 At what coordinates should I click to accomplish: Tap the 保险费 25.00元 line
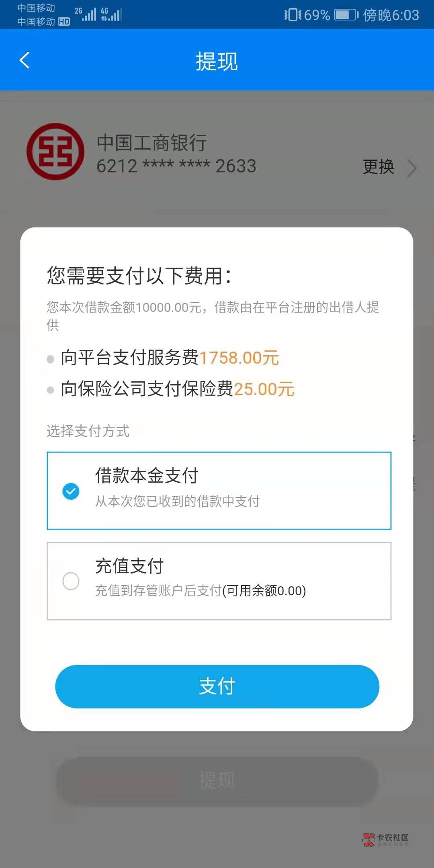tap(177, 389)
